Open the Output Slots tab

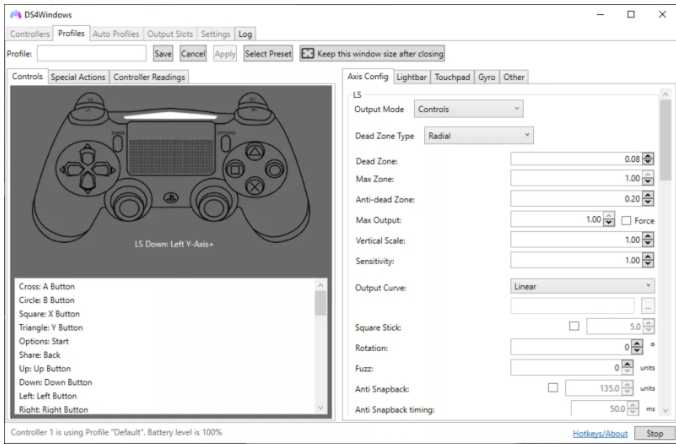click(170, 34)
